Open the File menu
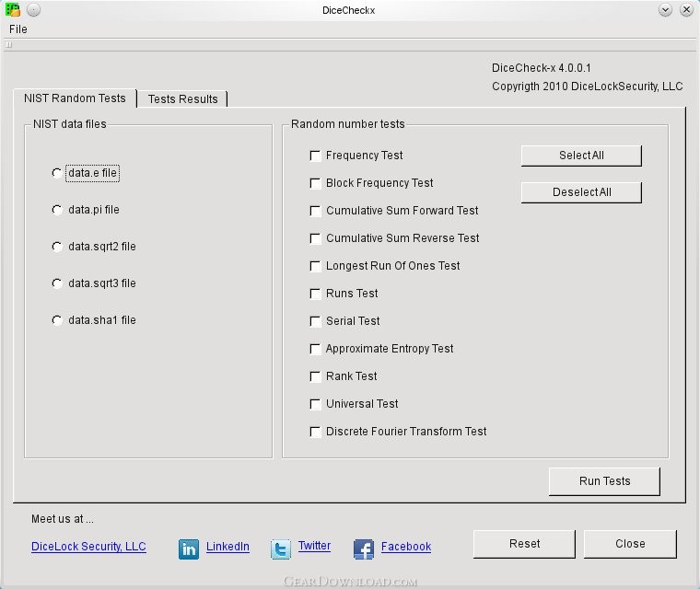This screenshot has width=700, height=589. (x=18, y=29)
